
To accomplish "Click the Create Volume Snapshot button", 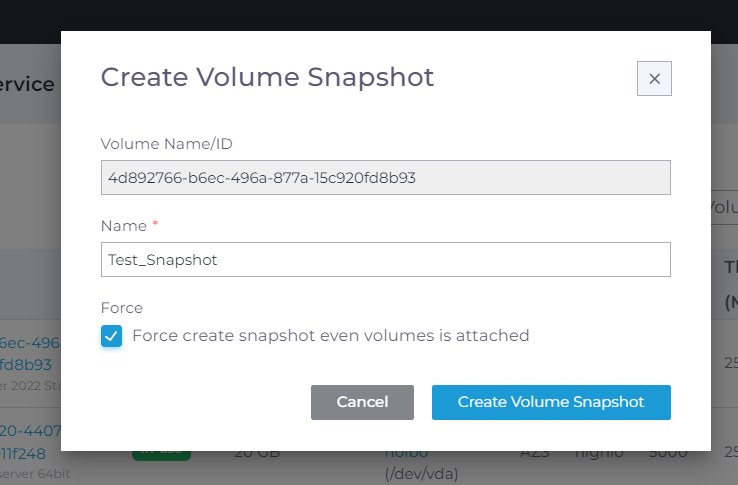I will click(x=551, y=402).
